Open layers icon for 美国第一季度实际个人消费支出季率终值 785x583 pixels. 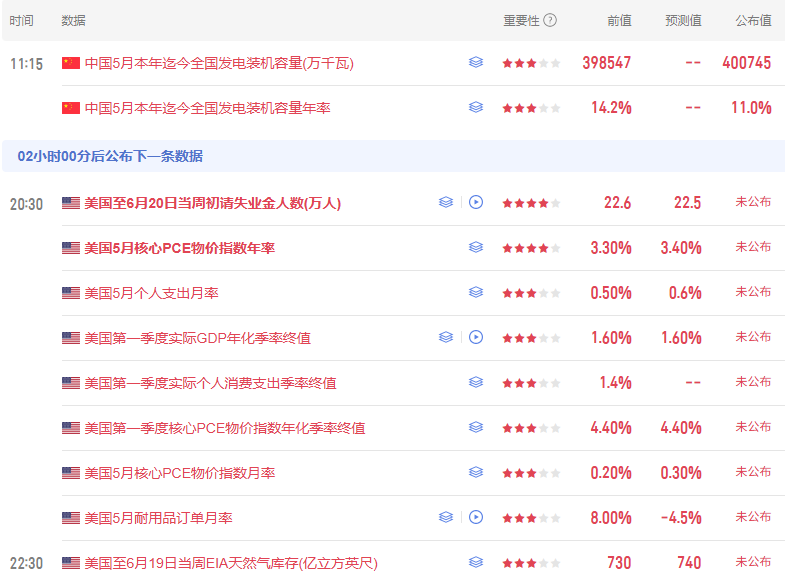(x=476, y=382)
